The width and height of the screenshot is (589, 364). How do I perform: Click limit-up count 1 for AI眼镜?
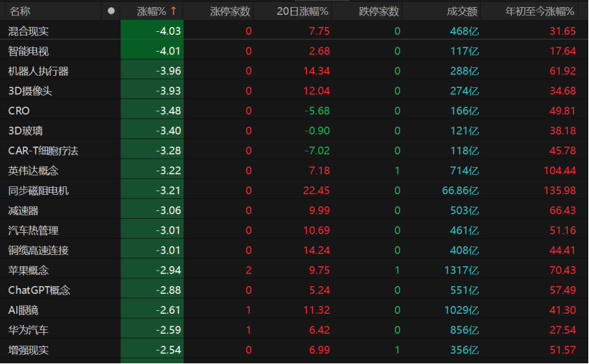click(x=248, y=310)
